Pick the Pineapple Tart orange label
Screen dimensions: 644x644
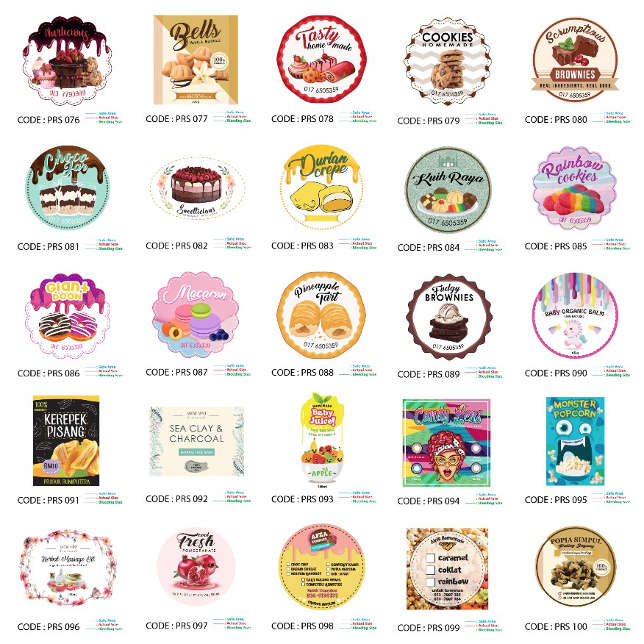click(x=321, y=315)
